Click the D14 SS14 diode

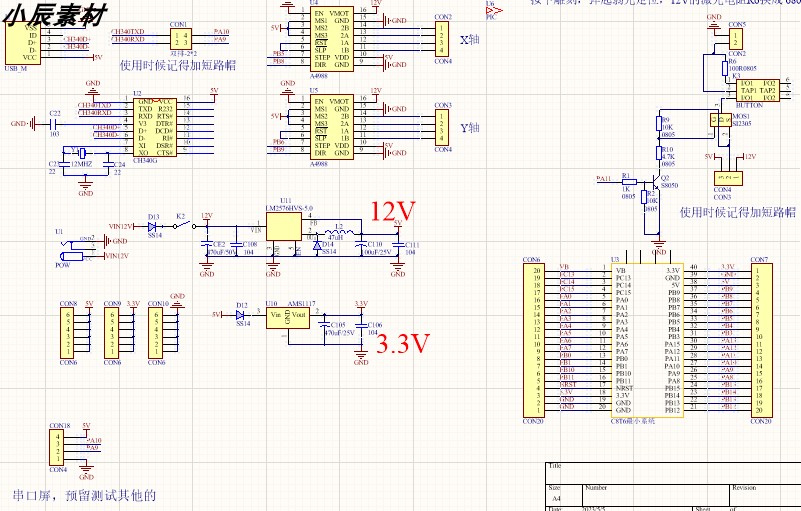(x=317, y=246)
